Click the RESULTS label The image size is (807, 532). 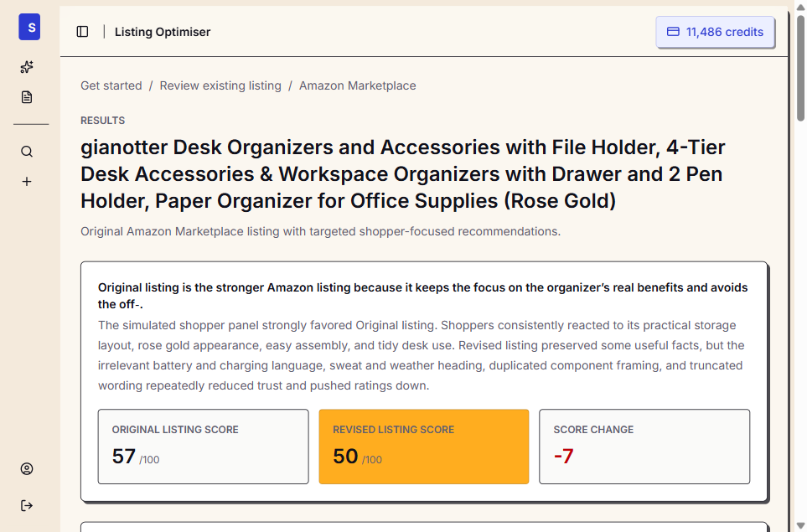click(x=102, y=121)
